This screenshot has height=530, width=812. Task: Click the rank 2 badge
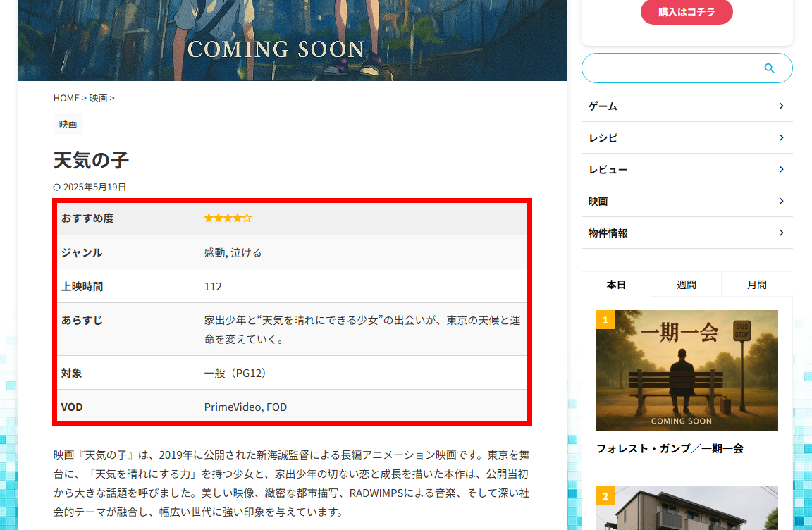(605, 496)
